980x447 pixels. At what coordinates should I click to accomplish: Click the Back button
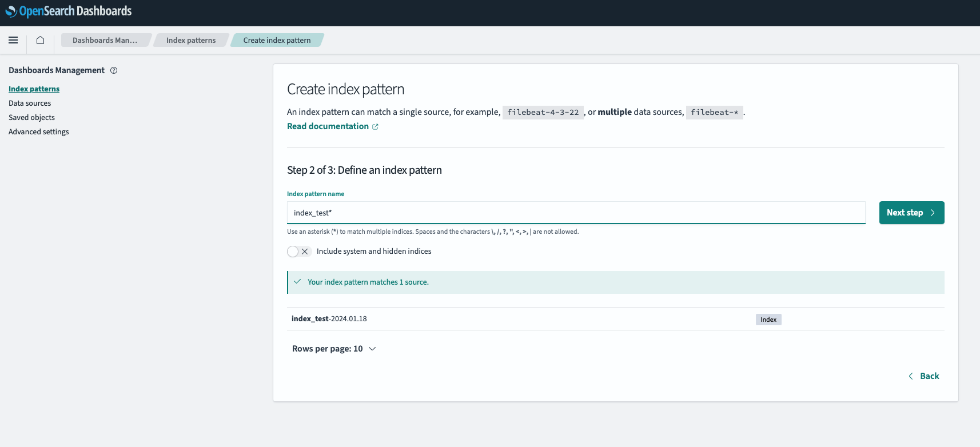(923, 376)
